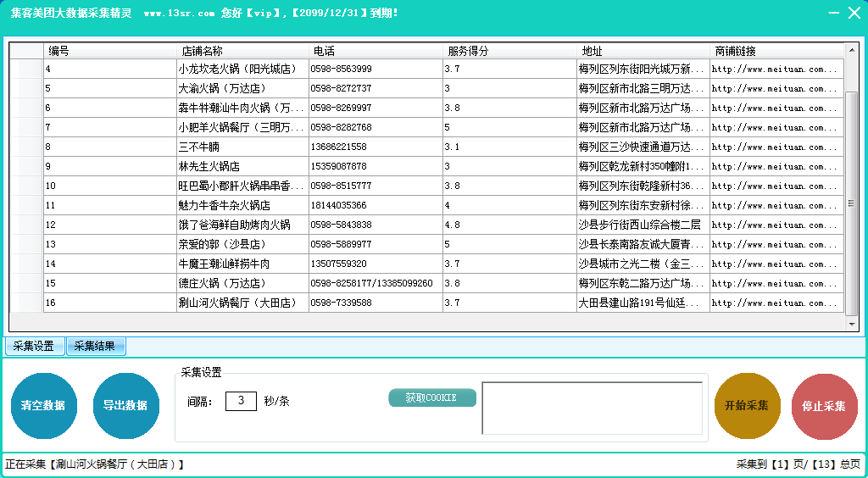Click phone number 15359087878
868x478 pixels.
(x=338, y=166)
